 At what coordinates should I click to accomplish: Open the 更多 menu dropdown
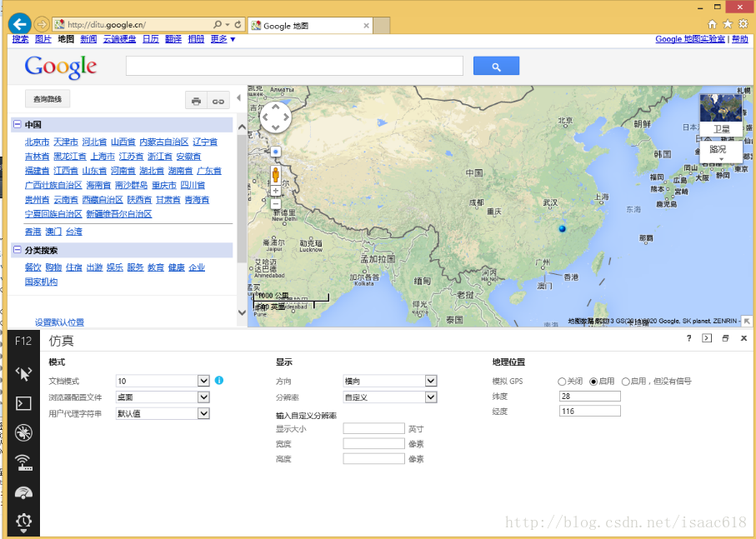click(x=223, y=39)
